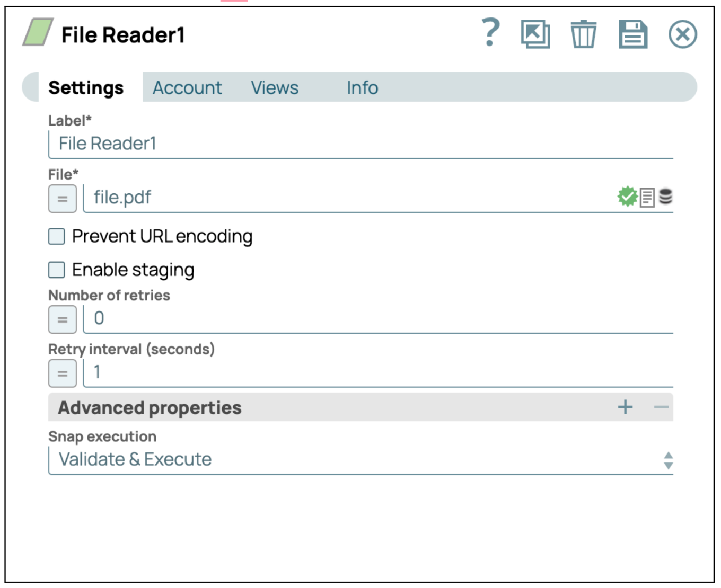721x588 pixels.
Task: Open the Snap execution dropdown
Action: (360, 459)
